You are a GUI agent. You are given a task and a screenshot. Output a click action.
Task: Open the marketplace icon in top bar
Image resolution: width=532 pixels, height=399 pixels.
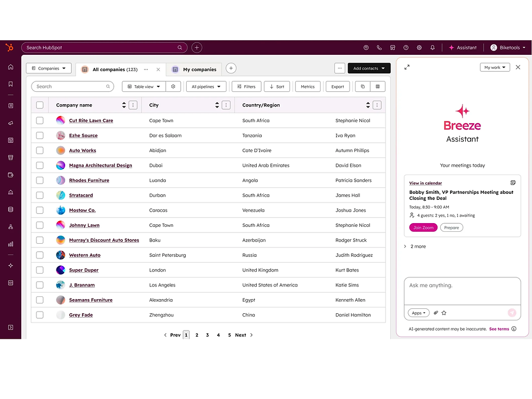pyautogui.click(x=392, y=48)
